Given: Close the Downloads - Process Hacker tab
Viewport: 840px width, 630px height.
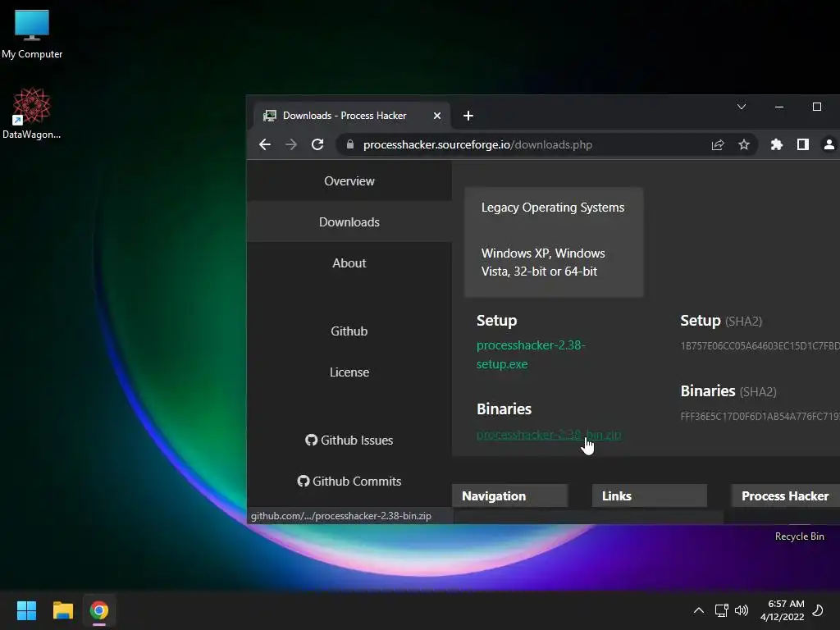Looking at the screenshot, I should [437, 116].
